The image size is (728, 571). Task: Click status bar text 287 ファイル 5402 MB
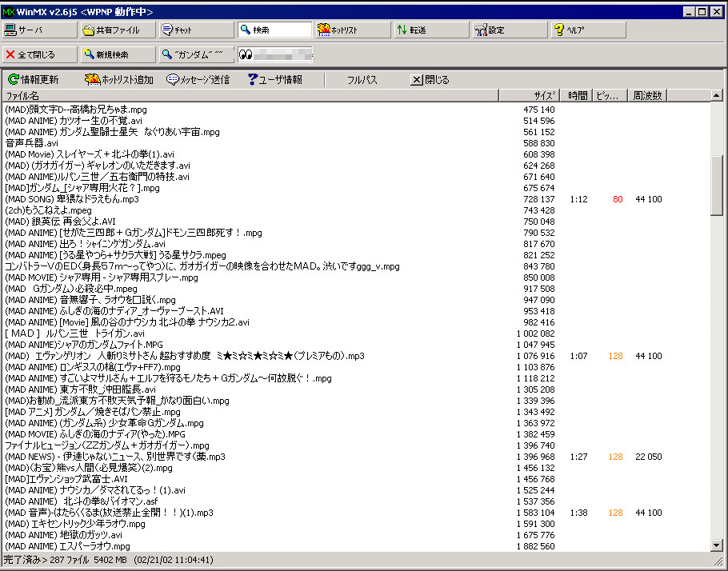[x=88, y=560]
